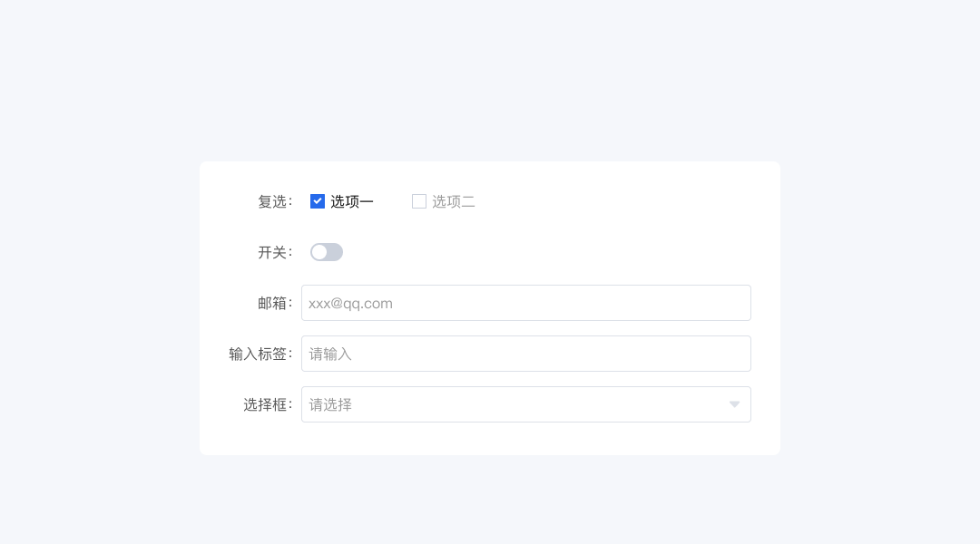Click the gray track of the switch
Viewport: 980px width, 544px height.
tap(335, 252)
